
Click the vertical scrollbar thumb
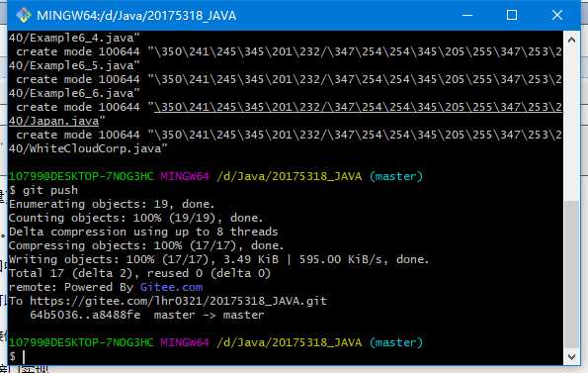pos(571,275)
